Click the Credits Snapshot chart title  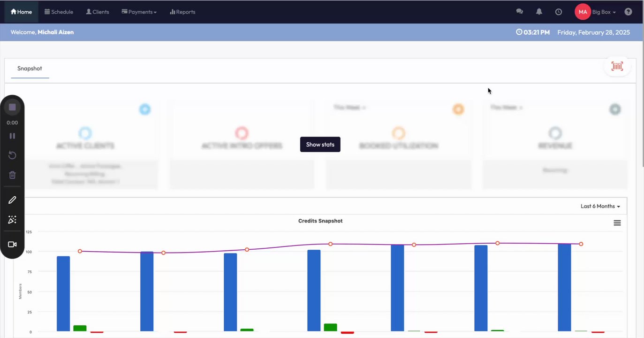click(320, 221)
